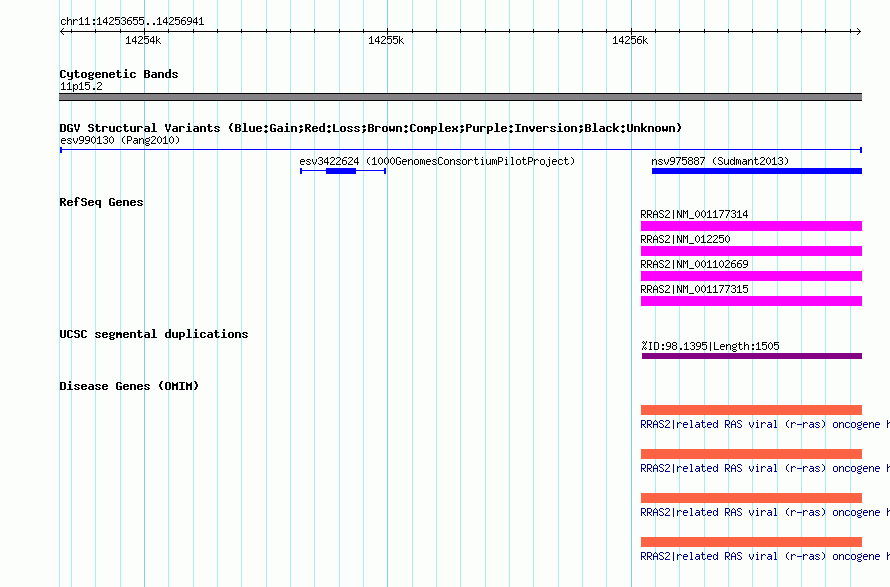Viewport: 890px width, 587px height.
Task: Select the Cytogenetic Bands track title
Action: pyautogui.click(x=119, y=74)
